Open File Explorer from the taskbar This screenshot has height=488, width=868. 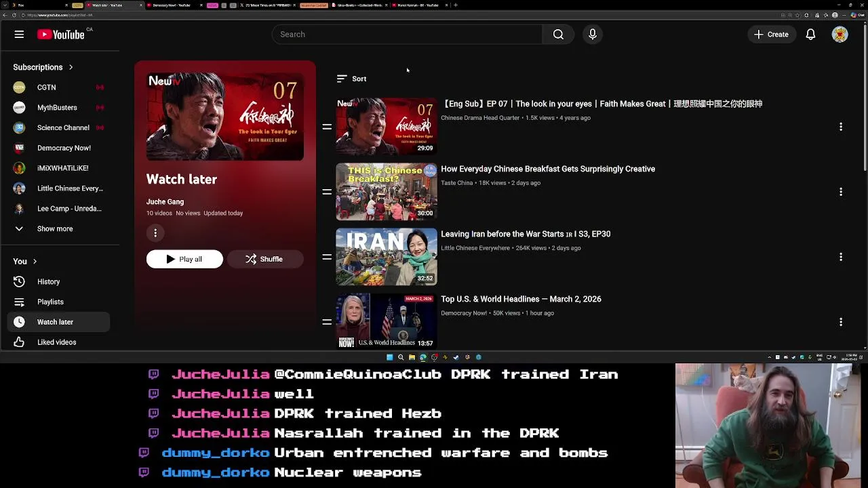(x=412, y=357)
